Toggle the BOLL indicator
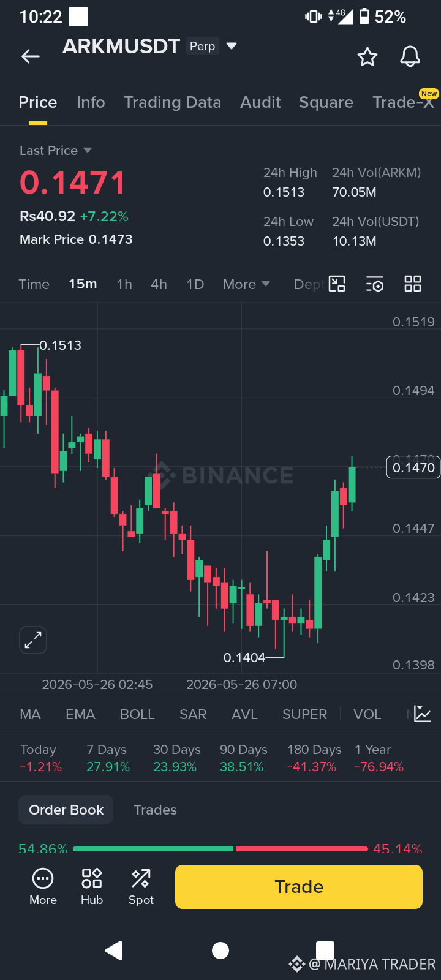 pos(137,714)
